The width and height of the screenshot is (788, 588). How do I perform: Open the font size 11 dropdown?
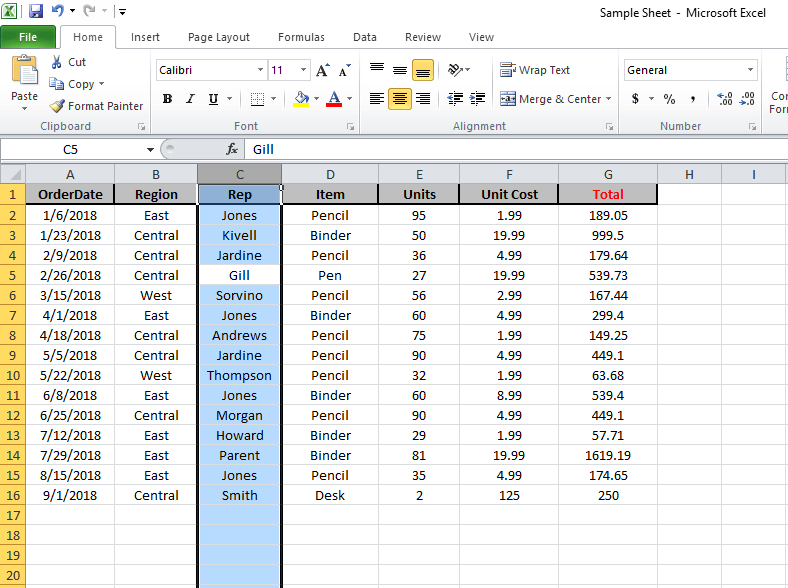pos(304,70)
